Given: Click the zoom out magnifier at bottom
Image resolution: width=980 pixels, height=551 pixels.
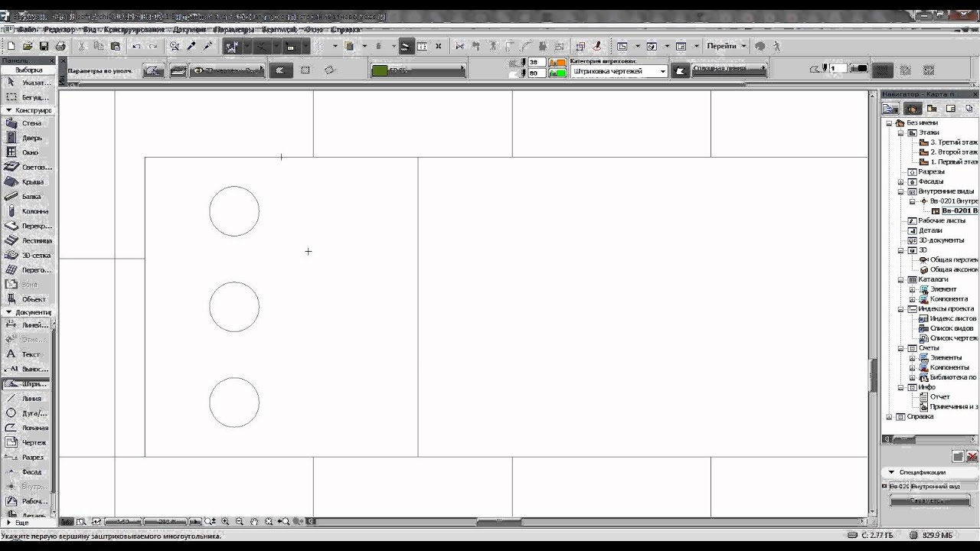Looking at the screenshot, I should [240, 521].
